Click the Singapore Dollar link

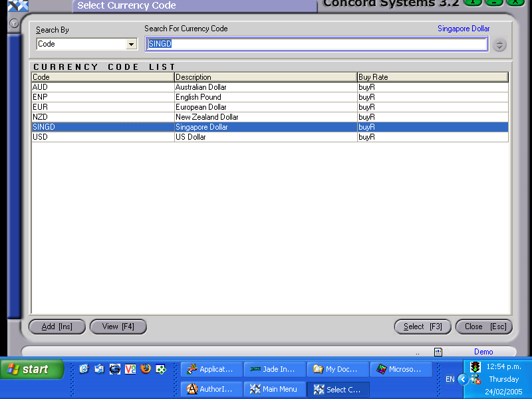(x=464, y=29)
